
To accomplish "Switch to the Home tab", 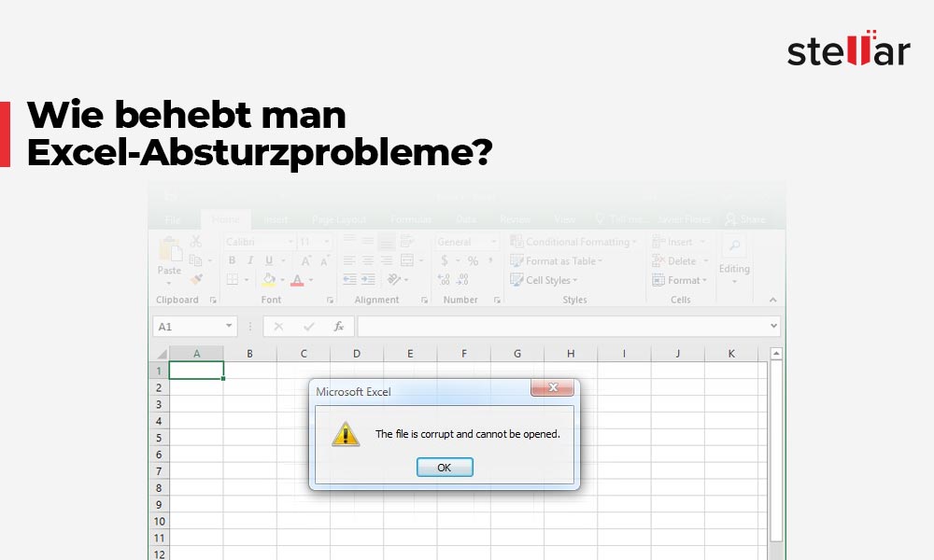I will 226,219.
